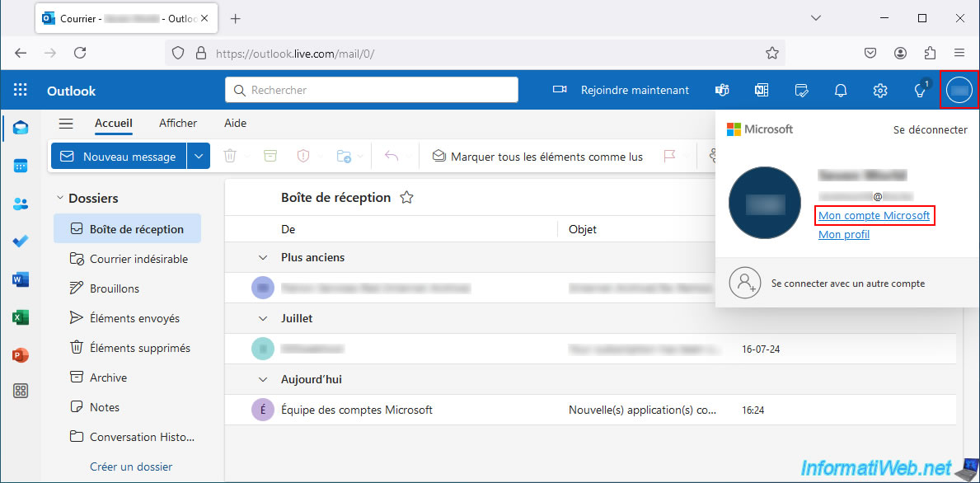Image resolution: width=980 pixels, height=483 pixels.
Task: Collapse the Aujourd'hui message group
Action: [264, 379]
